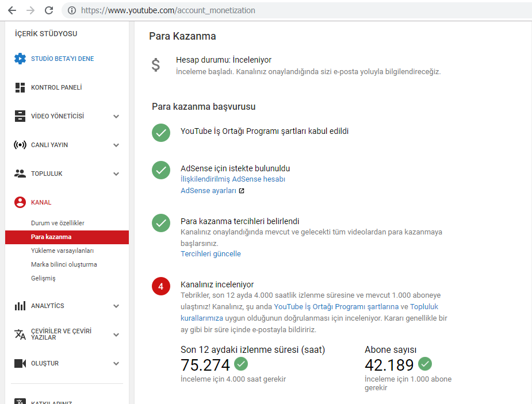Click İÇERİK STÜDYOSU heading
Screen dimensions: 532x404
(46, 33)
